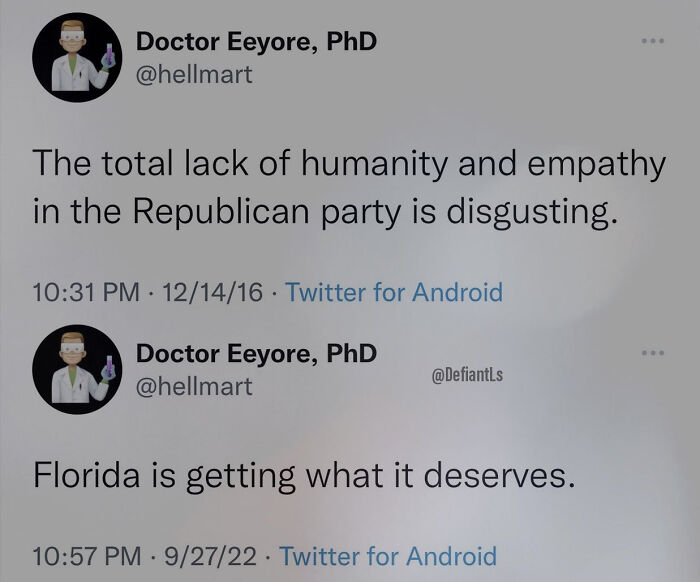
Task: Click the @hellmart handle on the first tweet
Action: click(194, 74)
